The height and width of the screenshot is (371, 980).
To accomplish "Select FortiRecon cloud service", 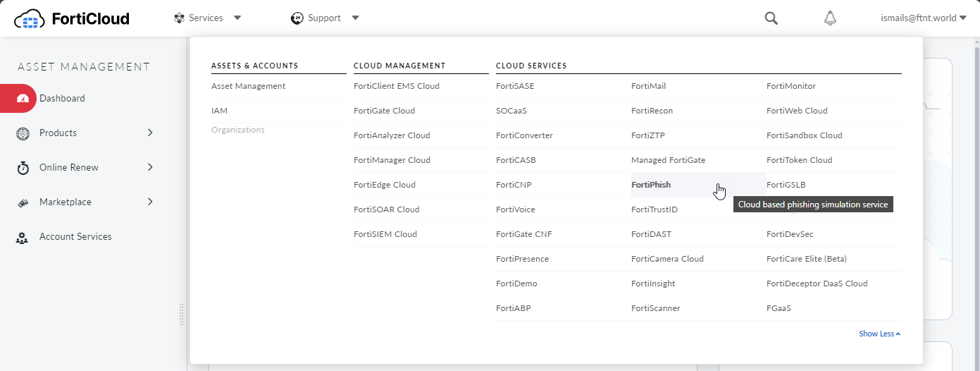I will pos(652,111).
